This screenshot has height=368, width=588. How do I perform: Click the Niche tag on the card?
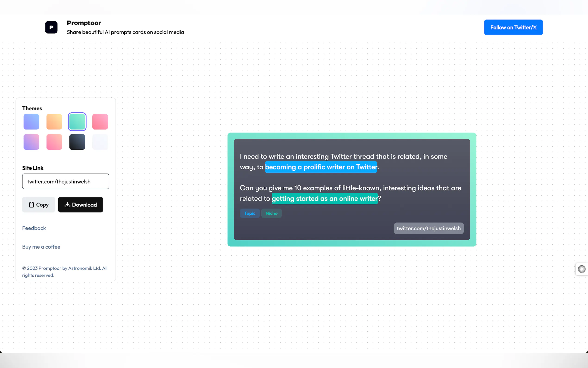(271, 213)
